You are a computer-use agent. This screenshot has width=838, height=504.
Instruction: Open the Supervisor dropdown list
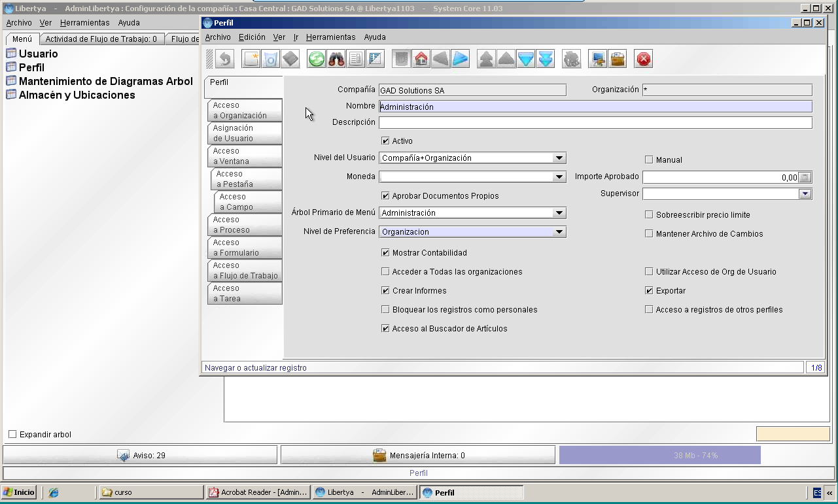point(805,193)
